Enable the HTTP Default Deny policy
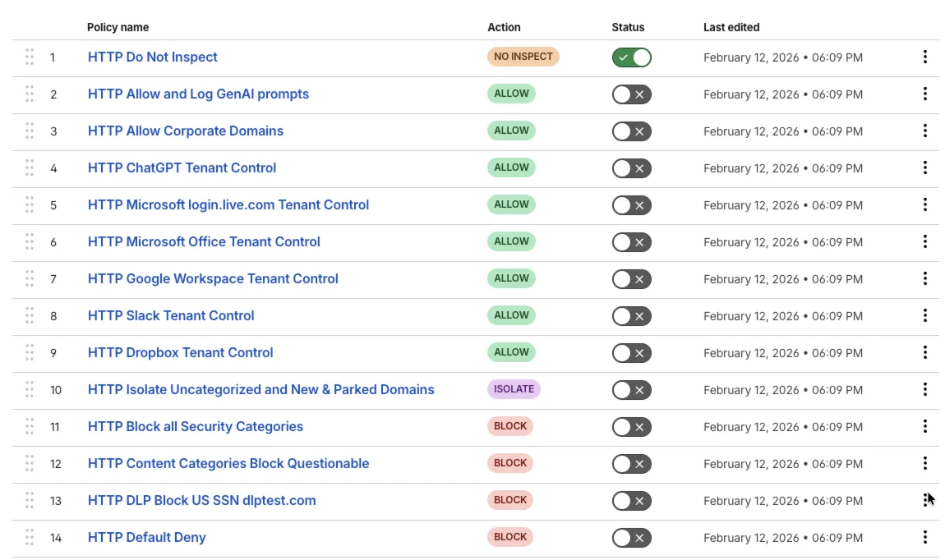 pyautogui.click(x=631, y=537)
